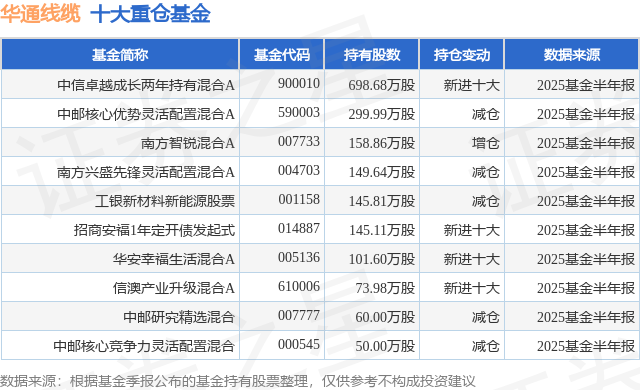Click fund 招商安福1年定开债发起式
640x390 pixels.
click(154, 230)
